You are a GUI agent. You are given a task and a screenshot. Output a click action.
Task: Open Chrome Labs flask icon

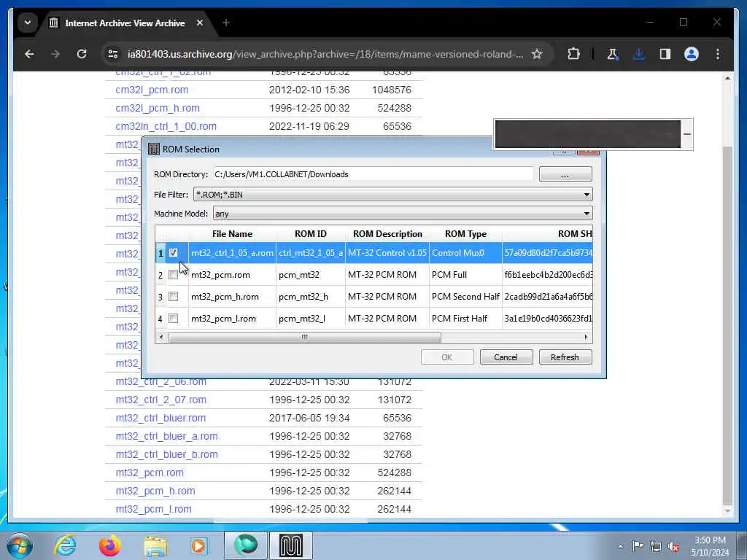pos(613,54)
